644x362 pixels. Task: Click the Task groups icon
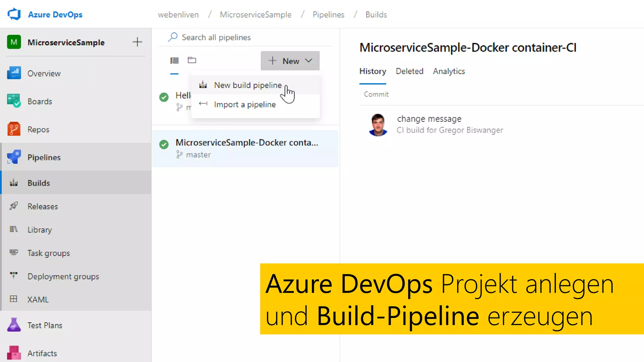pos(14,252)
